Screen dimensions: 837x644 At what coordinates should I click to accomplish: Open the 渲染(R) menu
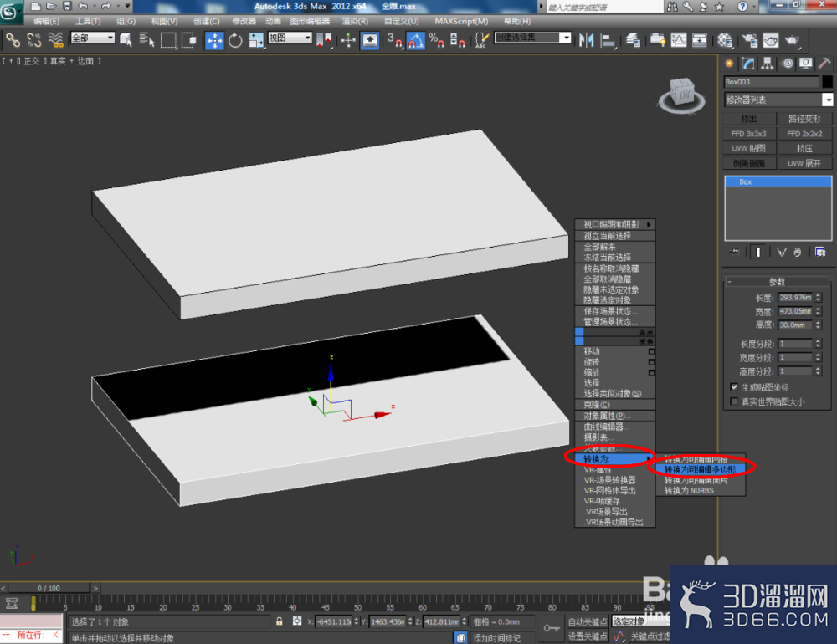[x=355, y=22]
